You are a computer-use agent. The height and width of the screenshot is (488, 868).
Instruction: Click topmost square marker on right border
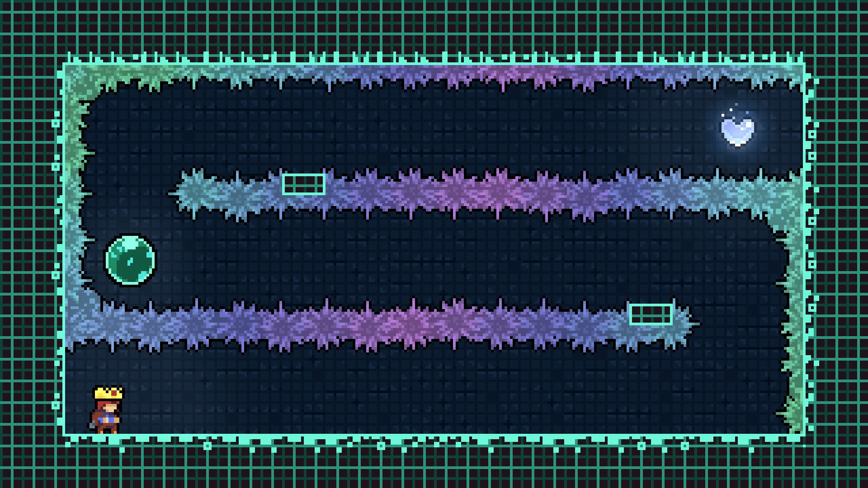[812, 134]
